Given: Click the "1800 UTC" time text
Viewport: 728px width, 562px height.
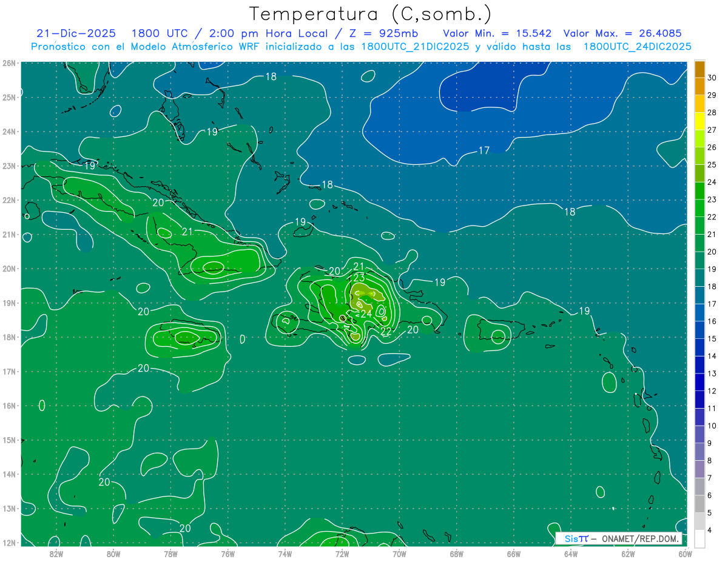Looking at the screenshot, I should click(160, 33).
